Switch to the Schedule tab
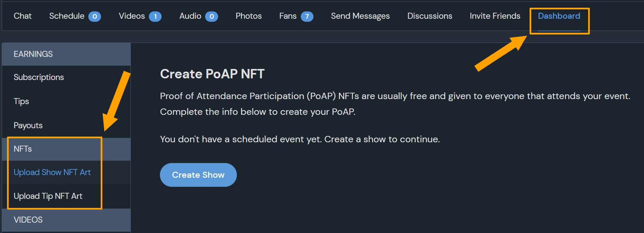Viewport: 644px width, 233px height. pos(67,16)
